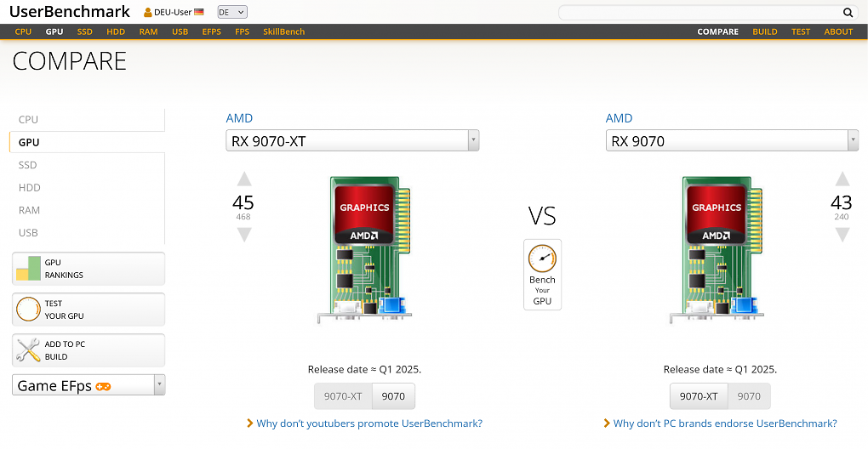Screen dimensions: 868x449
Task: Upvote the RX 9070-XT arrow
Action: tap(244, 179)
